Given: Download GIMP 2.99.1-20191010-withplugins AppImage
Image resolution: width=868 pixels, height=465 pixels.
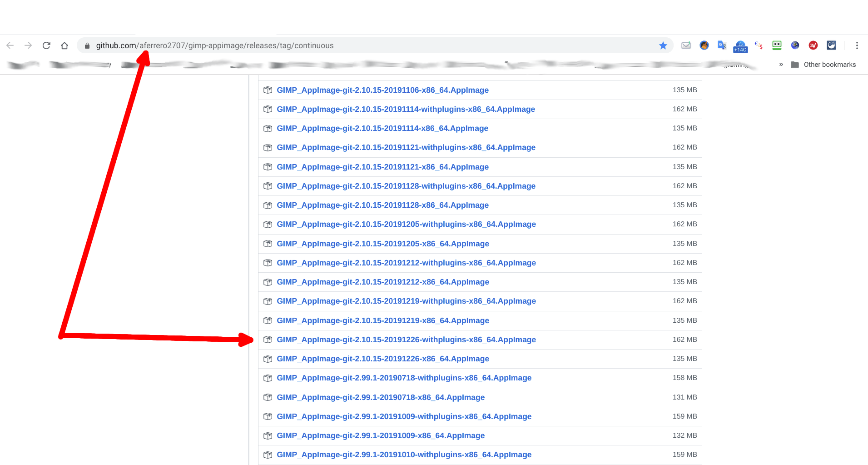Looking at the screenshot, I should pos(404,455).
